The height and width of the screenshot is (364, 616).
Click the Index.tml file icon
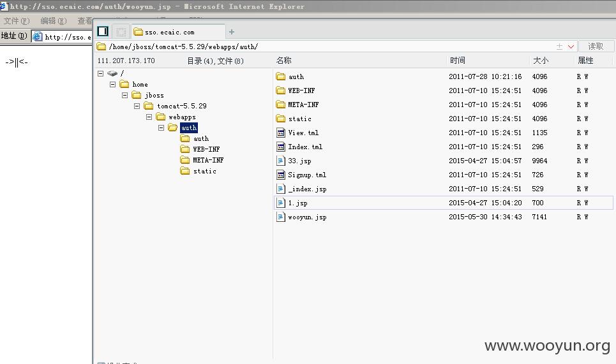[280, 147]
